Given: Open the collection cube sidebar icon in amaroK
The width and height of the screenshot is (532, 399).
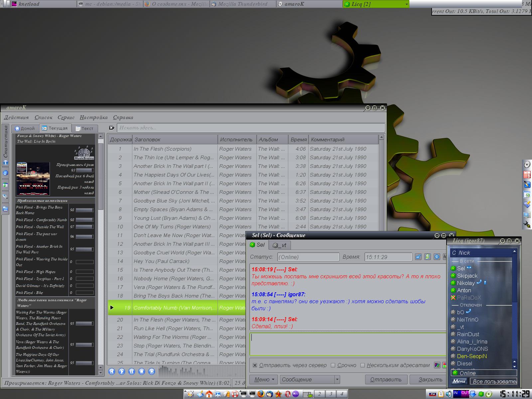Looking at the screenshot, I should pos(5,173).
